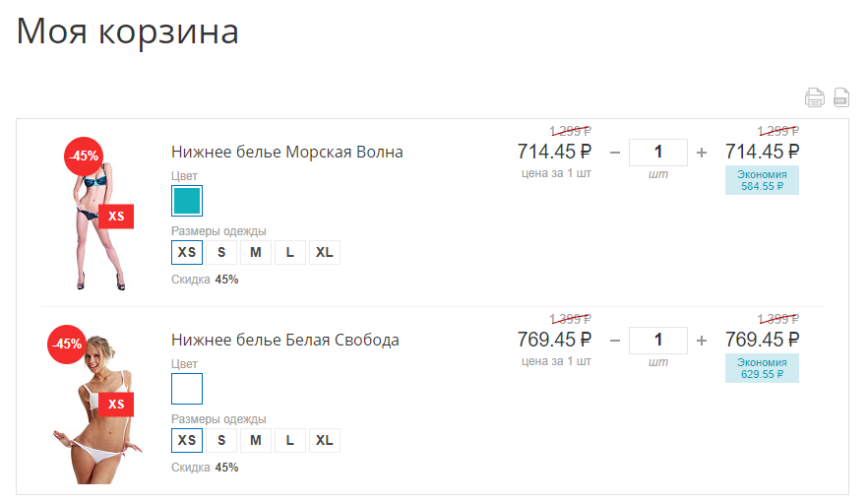Decrease quantity of Морская Волна

coord(615,153)
